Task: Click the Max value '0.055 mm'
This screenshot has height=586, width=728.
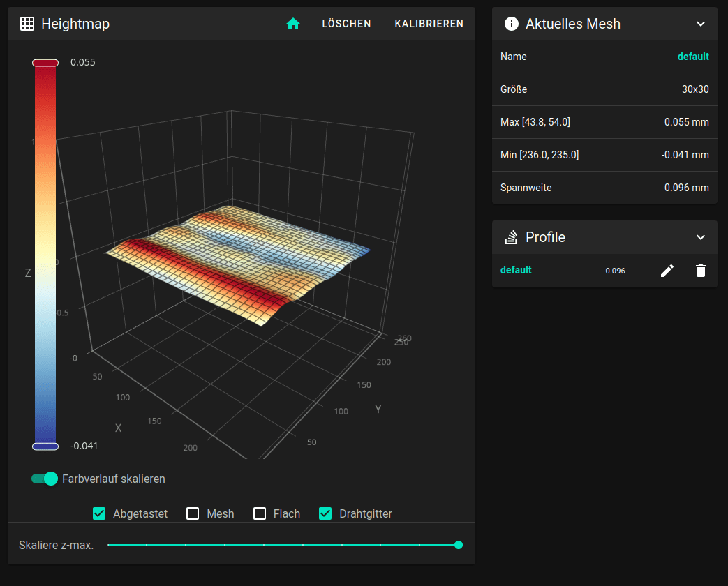Action: pos(686,122)
